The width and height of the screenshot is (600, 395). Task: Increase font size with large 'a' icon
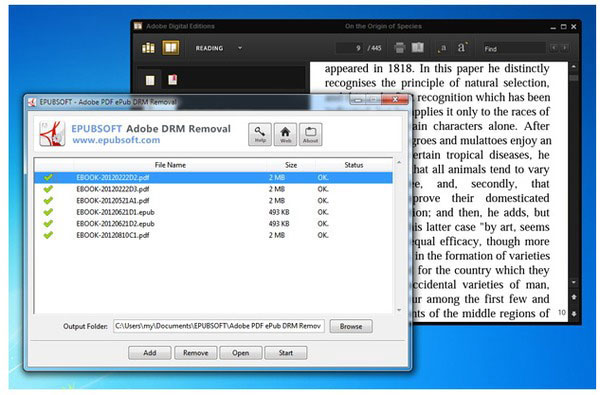(462, 47)
